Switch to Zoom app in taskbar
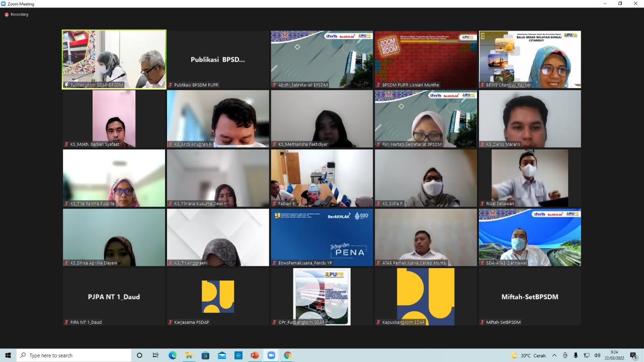Viewport: 644px width, 362px height. tap(271, 355)
